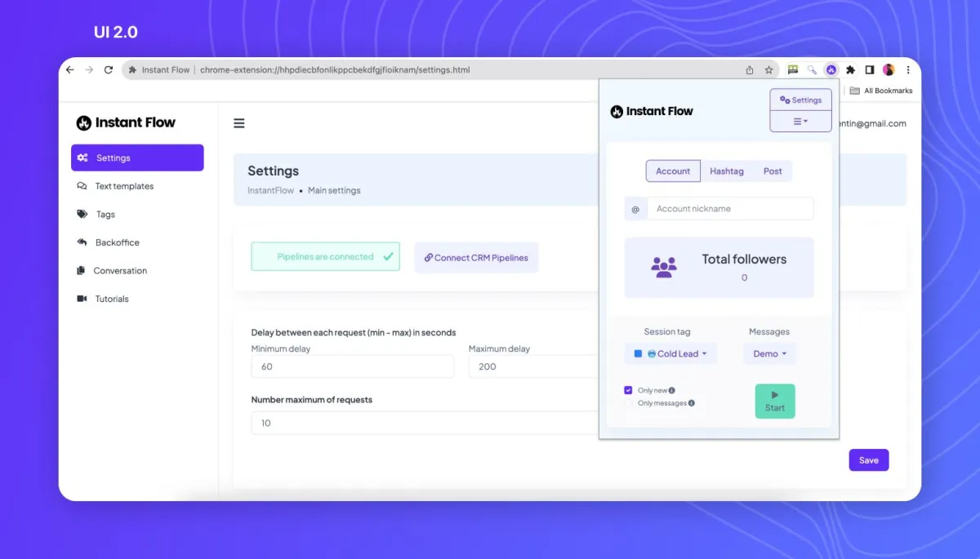Screen dimensions: 980x559
Task: Click the gmail.com account email text
Action: coord(872,123)
